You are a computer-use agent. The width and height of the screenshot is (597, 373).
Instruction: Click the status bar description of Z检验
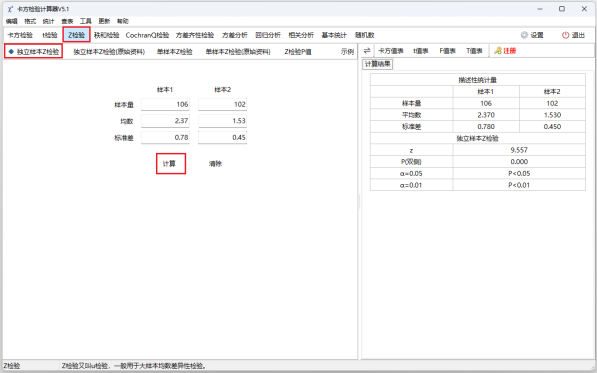[135, 366]
